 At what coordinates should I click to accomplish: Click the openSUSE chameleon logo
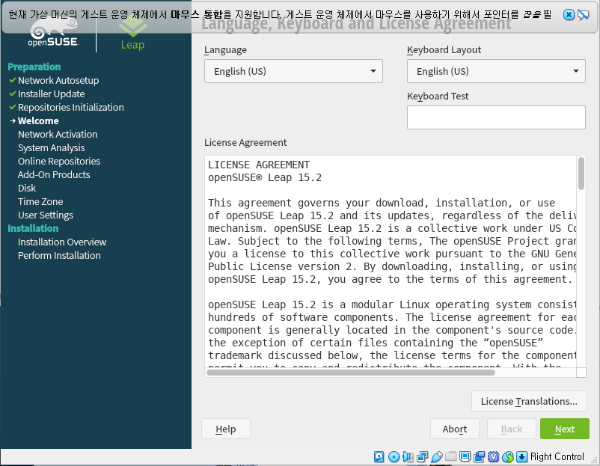click(53, 33)
